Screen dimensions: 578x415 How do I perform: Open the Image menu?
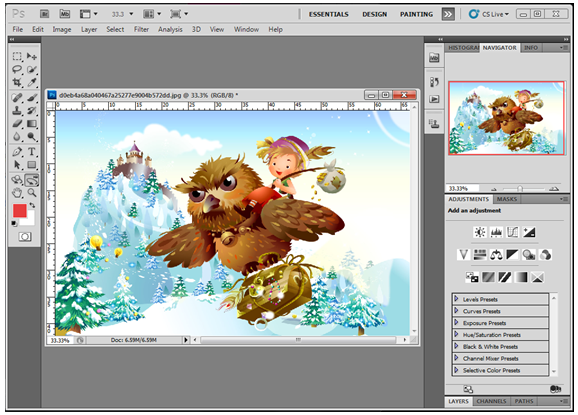coord(62,29)
